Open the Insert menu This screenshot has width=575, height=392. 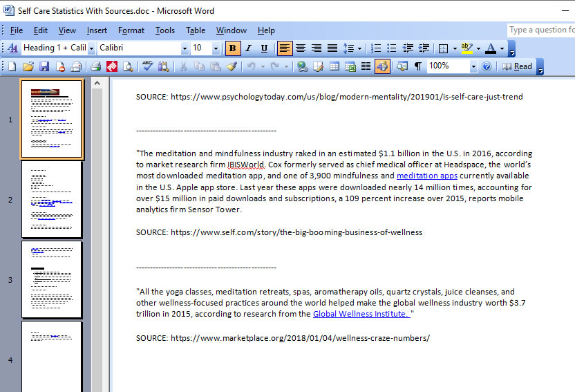(97, 30)
